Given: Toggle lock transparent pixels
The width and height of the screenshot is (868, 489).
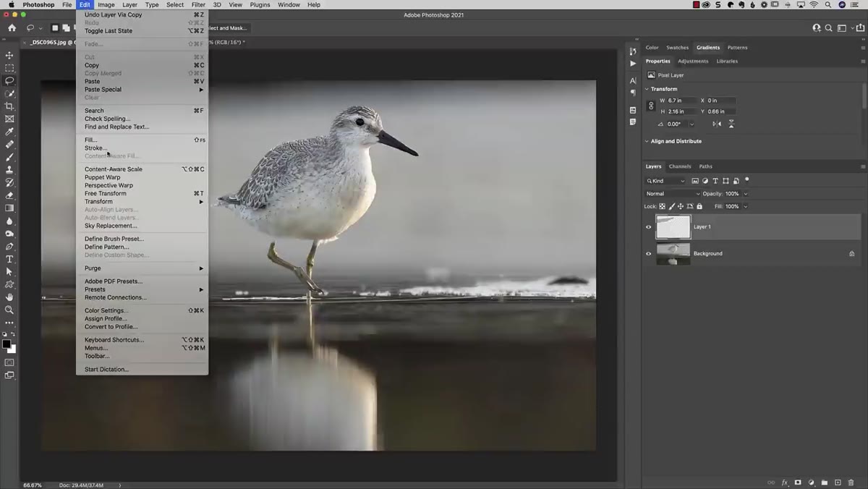Looking at the screenshot, I should tap(662, 206).
